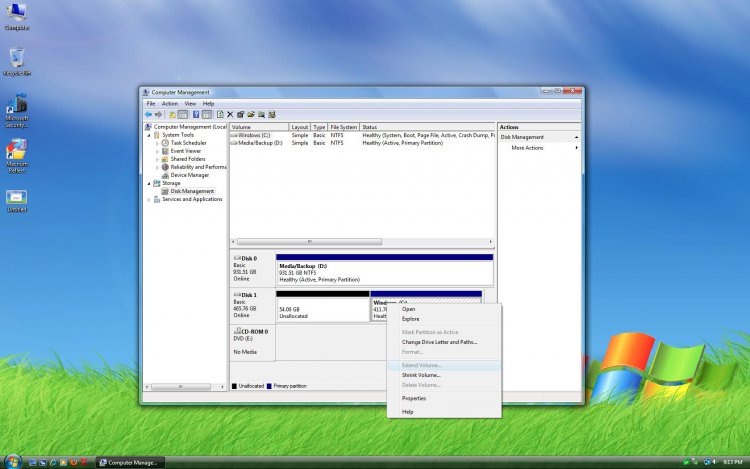Click the open-folder toolbar icon
This screenshot has height=469, width=750.
tap(251, 115)
